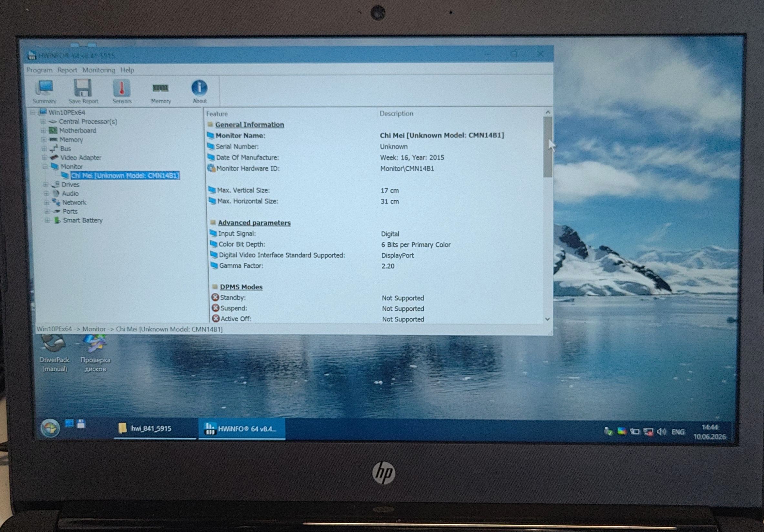Switch to hwi_841_5915 taskbar window
This screenshot has height=532, width=764.
tap(155, 428)
